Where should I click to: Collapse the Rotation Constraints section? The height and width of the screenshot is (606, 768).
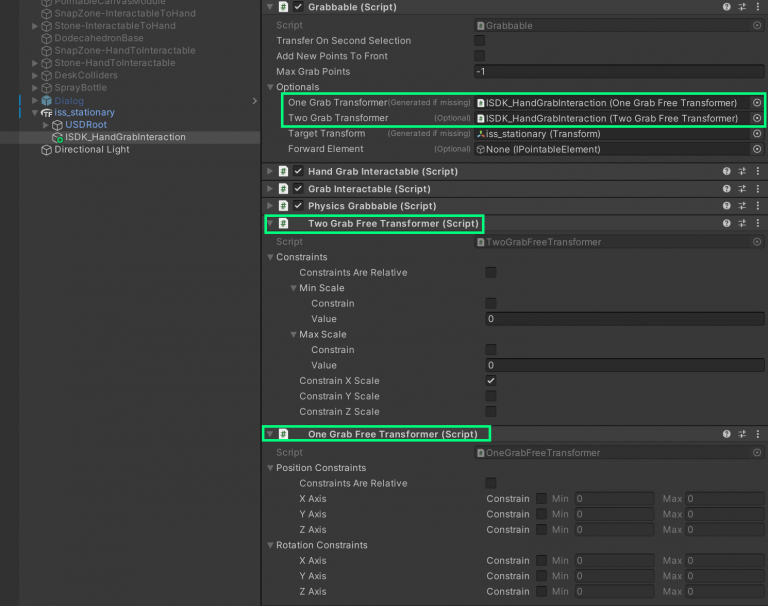click(x=270, y=545)
